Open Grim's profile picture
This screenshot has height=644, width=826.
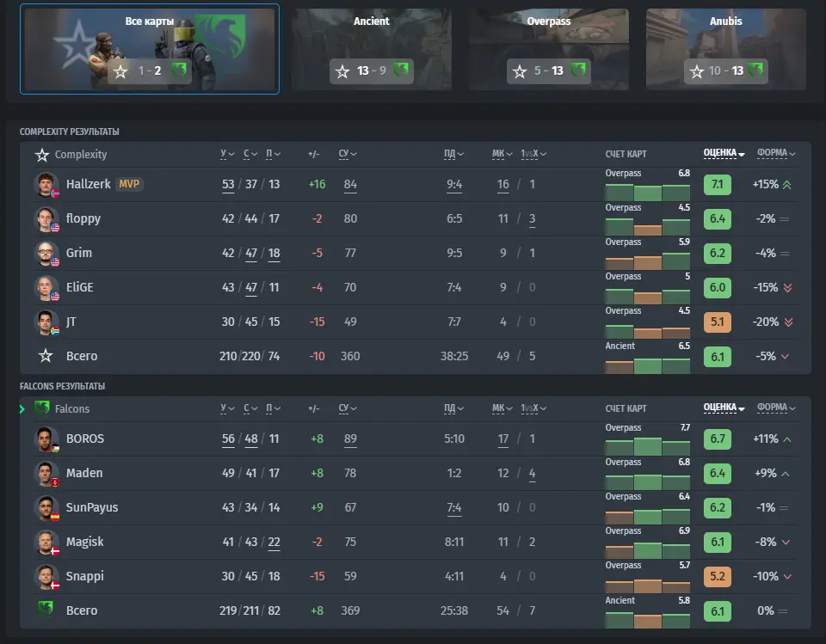[46, 254]
